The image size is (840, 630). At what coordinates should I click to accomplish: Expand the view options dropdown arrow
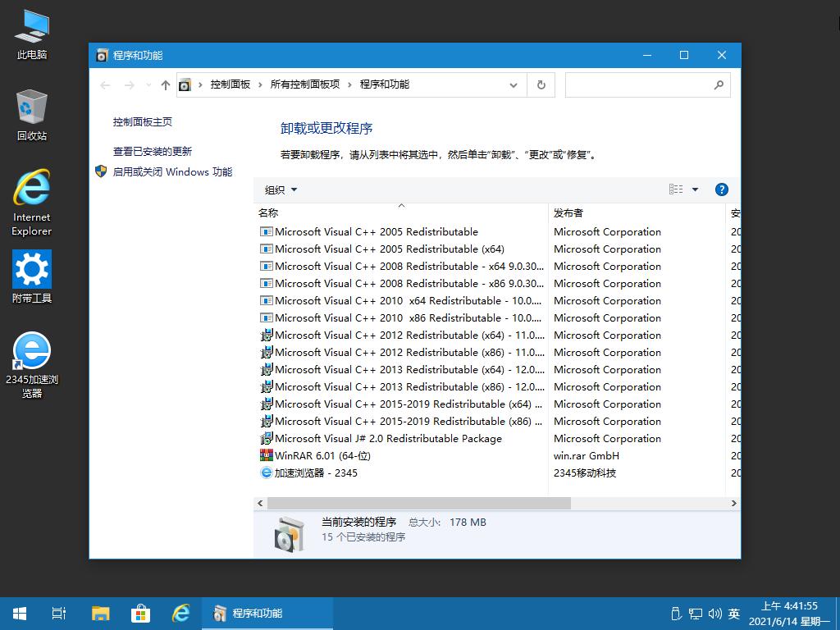(x=695, y=189)
